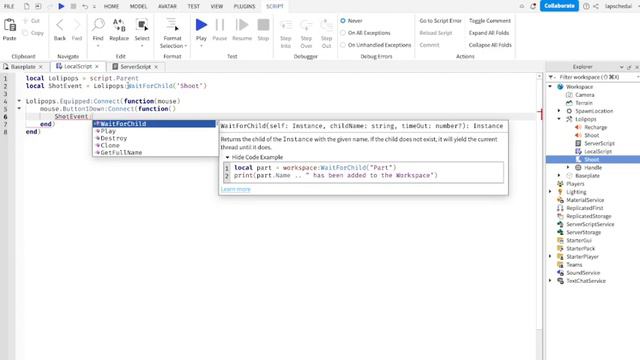Click the Cut button
This screenshot has height=360, width=640.
tap(31, 21)
